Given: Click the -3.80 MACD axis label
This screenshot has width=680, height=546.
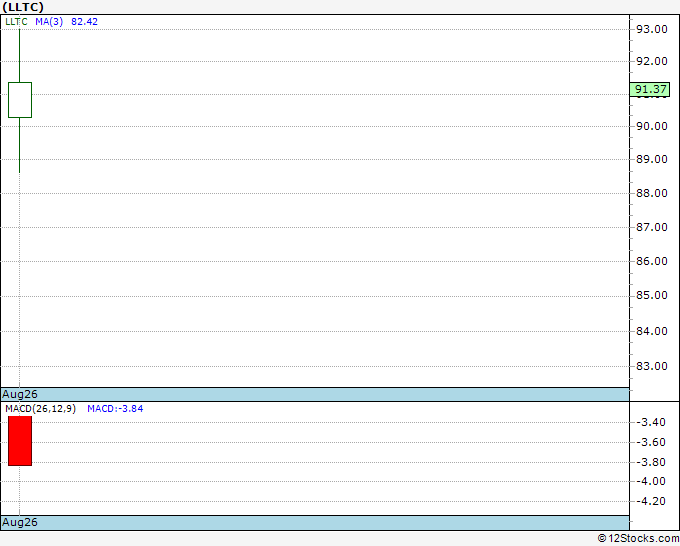Looking at the screenshot, I should point(651,462).
